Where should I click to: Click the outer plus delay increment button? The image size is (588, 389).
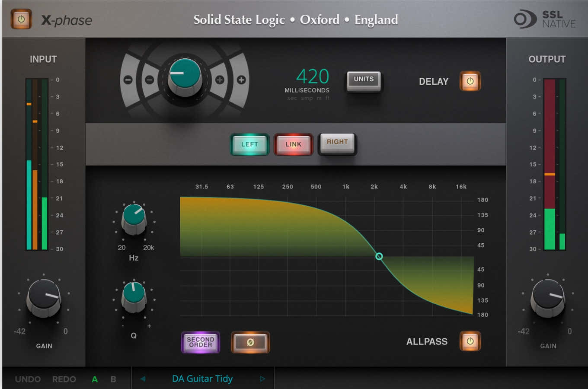click(x=241, y=80)
